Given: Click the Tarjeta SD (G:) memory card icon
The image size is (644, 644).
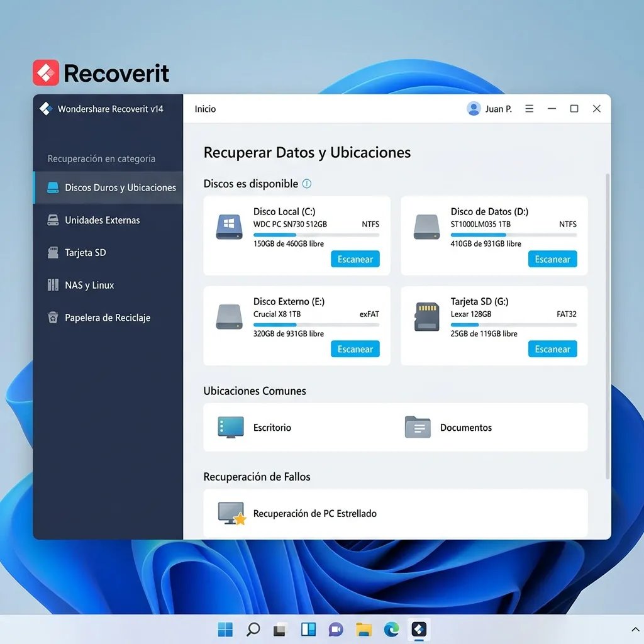Looking at the screenshot, I should (x=427, y=317).
